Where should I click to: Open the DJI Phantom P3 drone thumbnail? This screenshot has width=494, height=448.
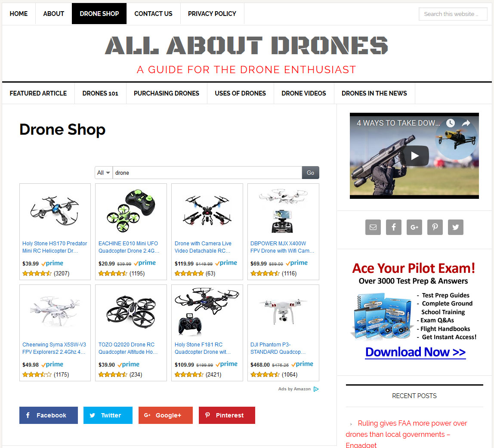[x=283, y=312]
